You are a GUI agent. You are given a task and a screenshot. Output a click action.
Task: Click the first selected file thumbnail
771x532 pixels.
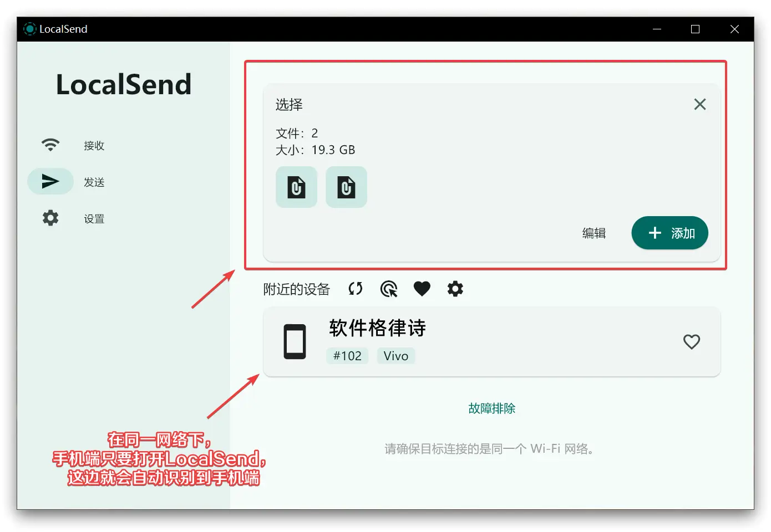coord(297,187)
